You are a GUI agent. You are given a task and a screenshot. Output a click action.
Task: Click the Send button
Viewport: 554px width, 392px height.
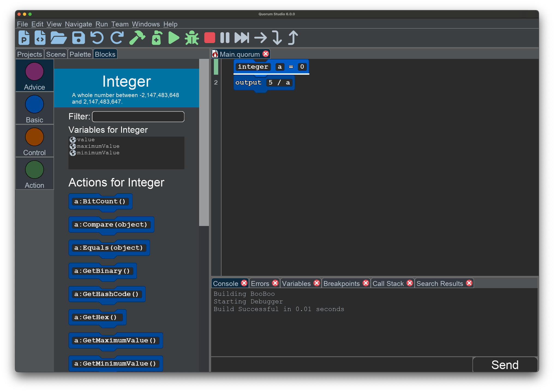click(x=505, y=365)
